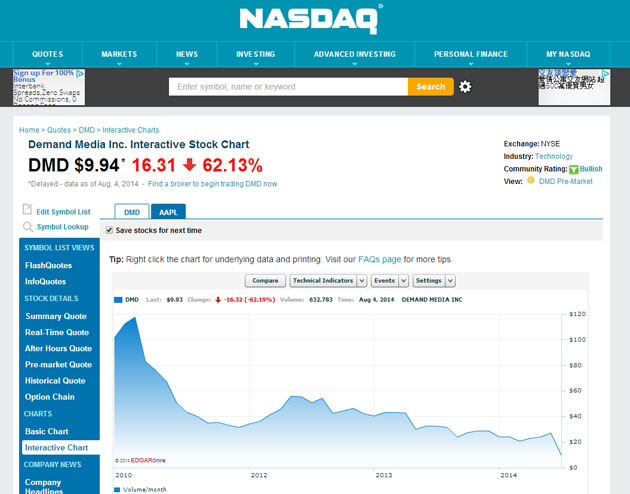Expand the Events dropdown arrow

[403, 281]
